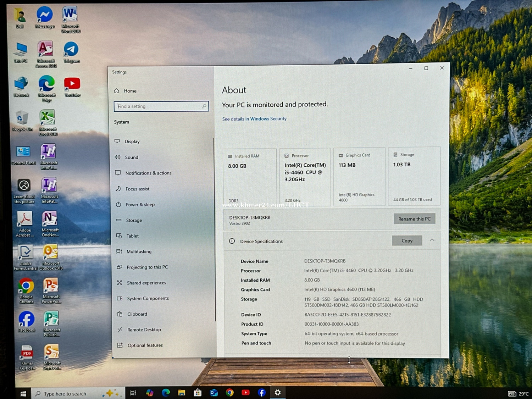Click the Windows Start button

23,394
